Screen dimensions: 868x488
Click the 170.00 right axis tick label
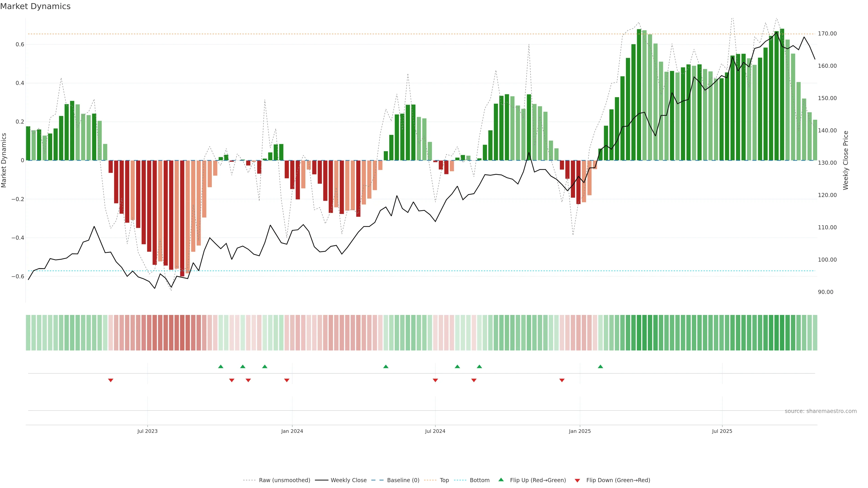tap(827, 34)
